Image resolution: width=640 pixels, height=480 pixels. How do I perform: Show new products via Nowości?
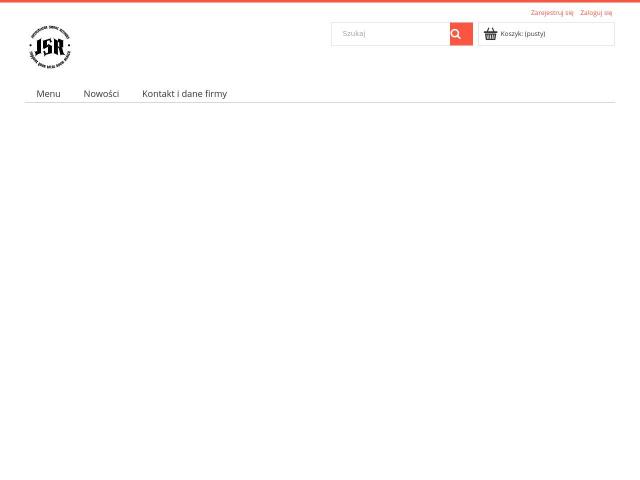[x=101, y=93]
